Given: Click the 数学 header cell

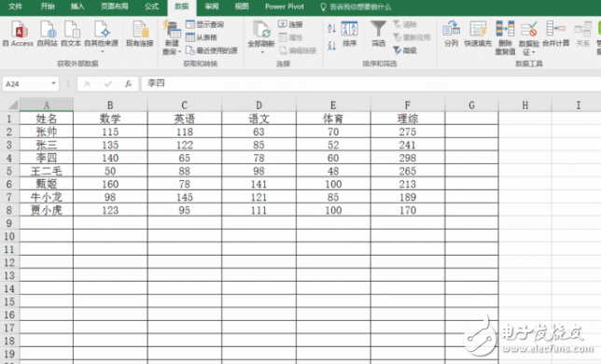Looking at the screenshot, I should click(110, 119).
